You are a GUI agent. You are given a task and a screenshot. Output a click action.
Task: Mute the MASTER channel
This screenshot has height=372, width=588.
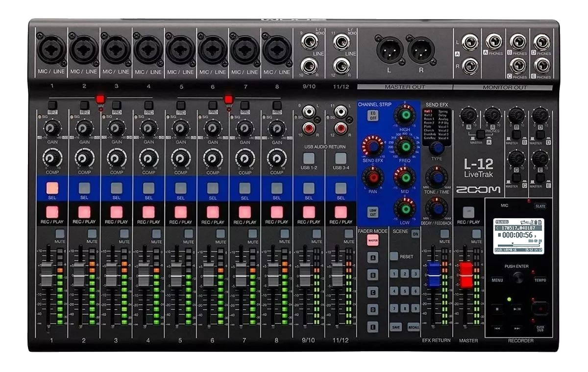click(476, 233)
